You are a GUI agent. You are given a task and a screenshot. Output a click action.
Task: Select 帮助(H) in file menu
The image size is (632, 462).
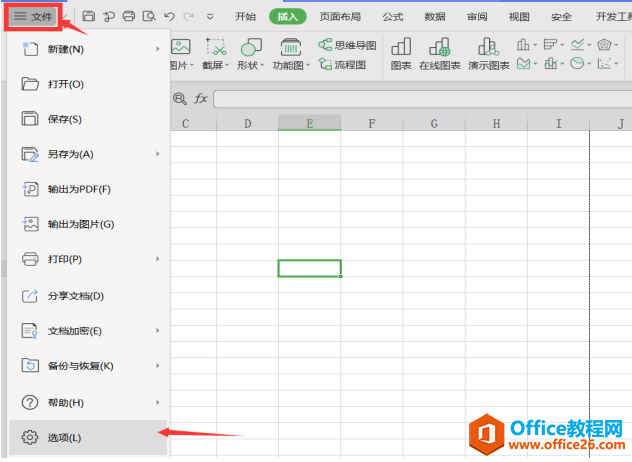pos(88,402)
